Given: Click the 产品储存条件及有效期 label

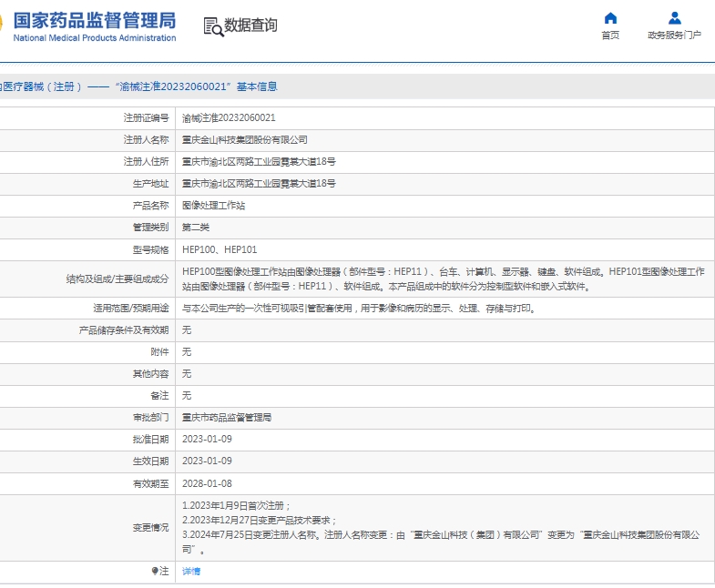Looking at the screenshot, I should tap(124, 330).
